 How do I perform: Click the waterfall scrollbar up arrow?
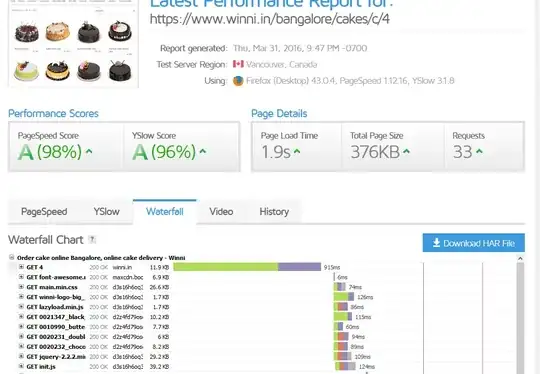pos(520,258)
